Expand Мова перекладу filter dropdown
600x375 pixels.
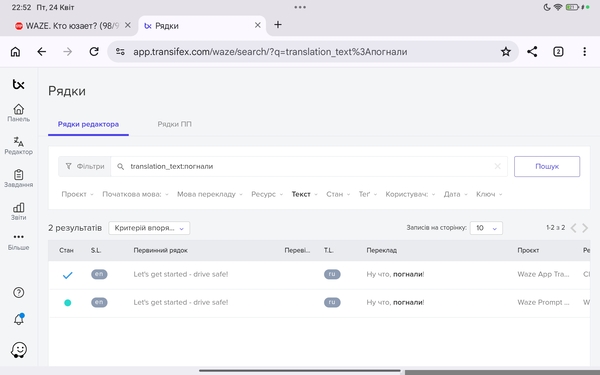210,194
